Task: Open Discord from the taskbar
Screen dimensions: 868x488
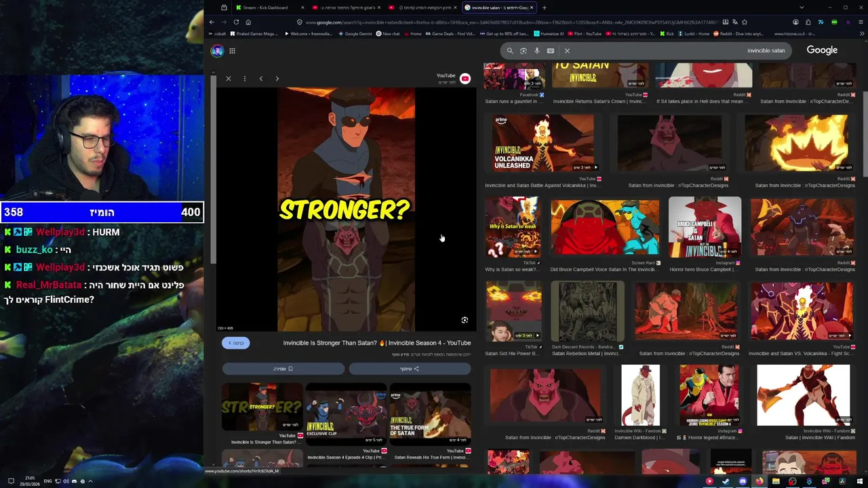Action: click(743, 481)
